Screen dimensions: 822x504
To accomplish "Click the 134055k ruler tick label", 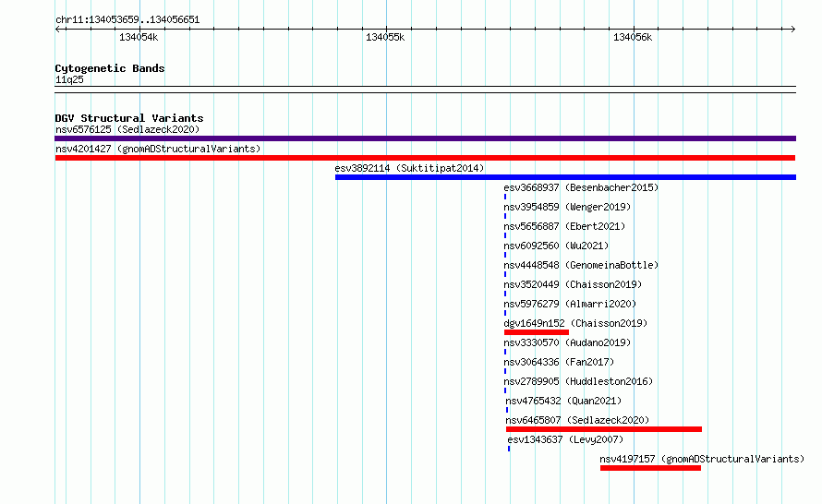I will click(x=385, y=37).
